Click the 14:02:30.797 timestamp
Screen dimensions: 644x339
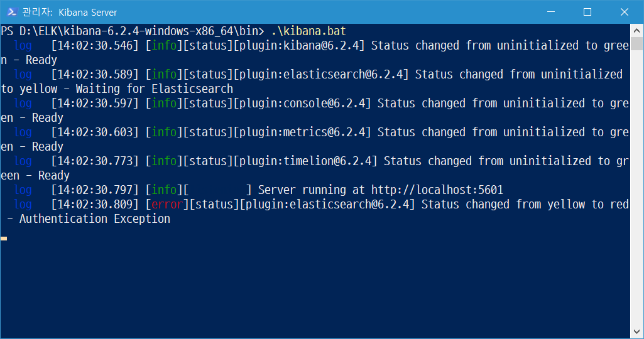click(x=94, y=190)
